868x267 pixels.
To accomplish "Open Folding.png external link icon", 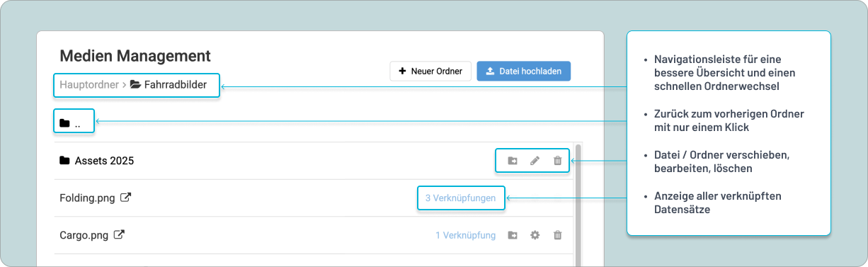I will click(x=125, y=198).
